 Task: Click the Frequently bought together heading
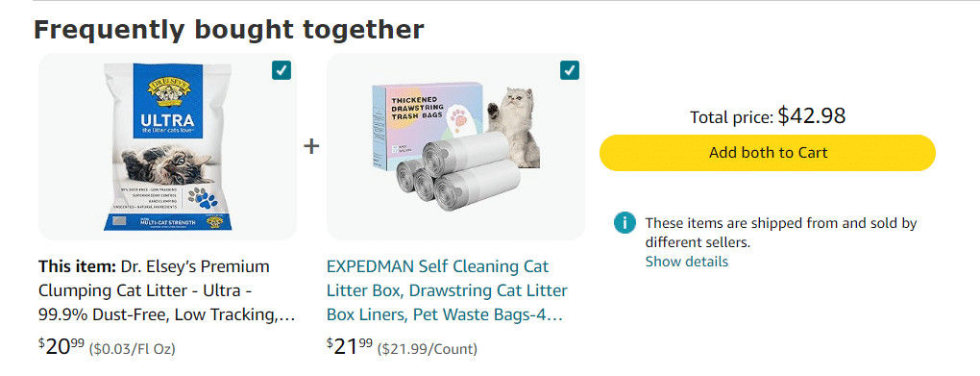(229, 30)
